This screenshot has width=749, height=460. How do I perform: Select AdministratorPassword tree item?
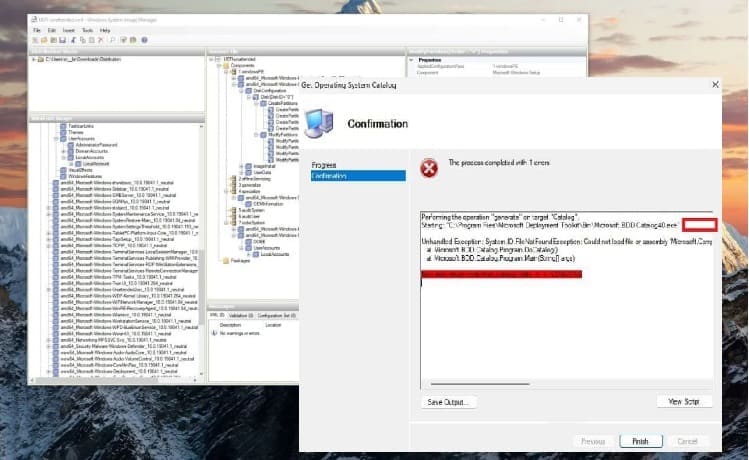click(x=96, y=145)
